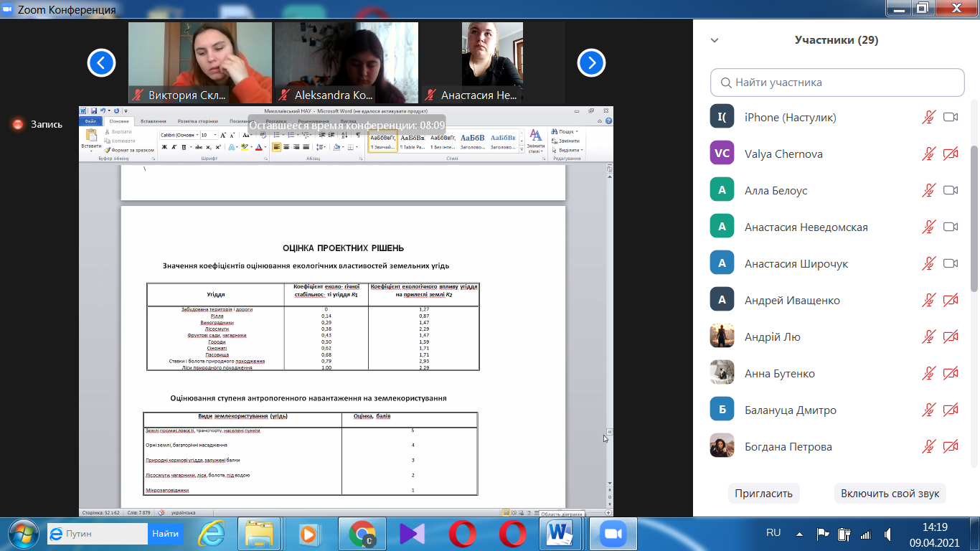Toggle bold formatting in Word ribbon
Viewport: 980px width, 551px height.
point(164,147)
